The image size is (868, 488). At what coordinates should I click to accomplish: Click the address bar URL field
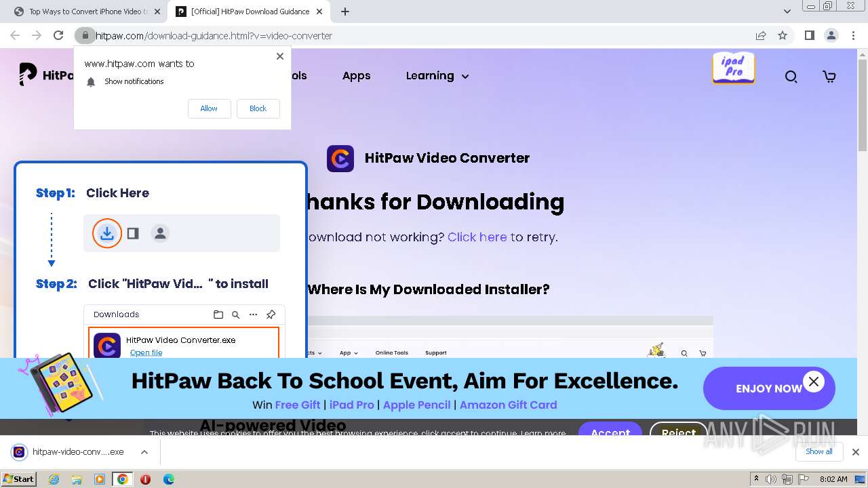pyautogui.click(x=420, y=35)
